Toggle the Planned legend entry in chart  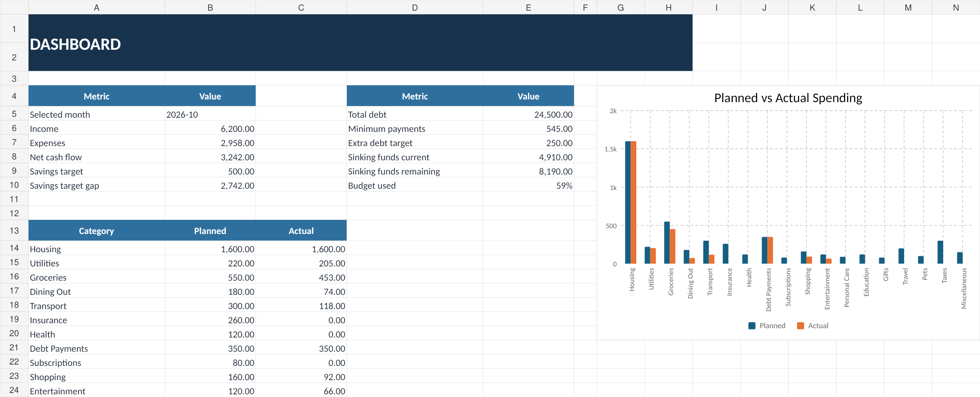coord(767,326)
